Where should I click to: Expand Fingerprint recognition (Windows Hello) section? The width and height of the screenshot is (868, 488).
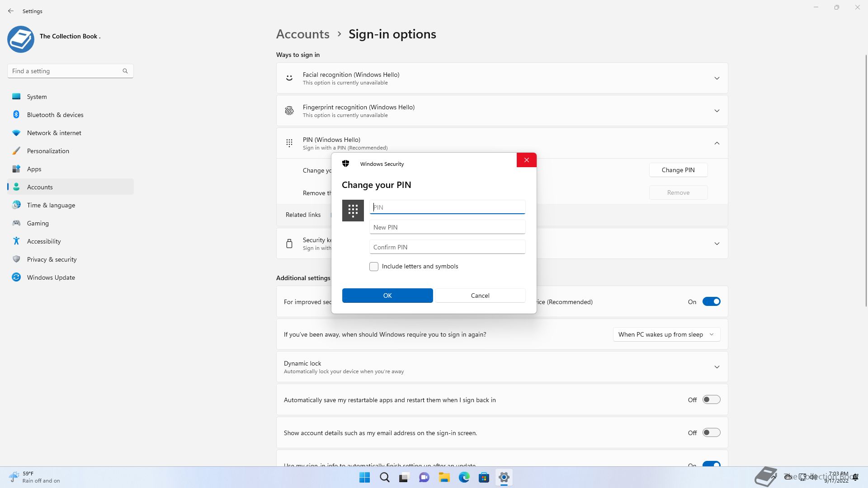(x=717, y=111)
